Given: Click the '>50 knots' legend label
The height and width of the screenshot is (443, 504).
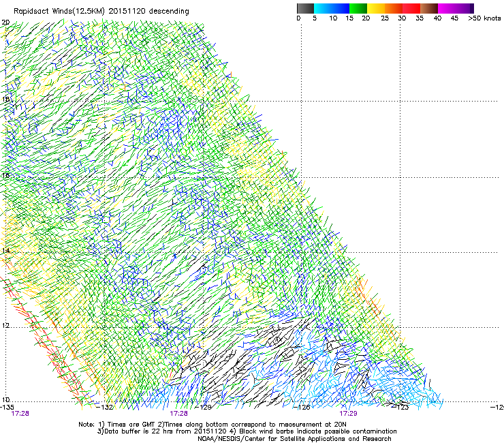Looking at the screenshot, I should [484, 18].
